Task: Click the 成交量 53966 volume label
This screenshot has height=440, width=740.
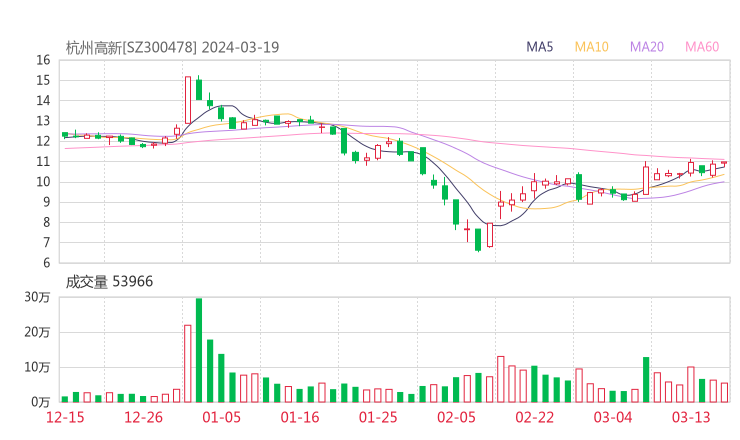Action: tap(109, 281)
